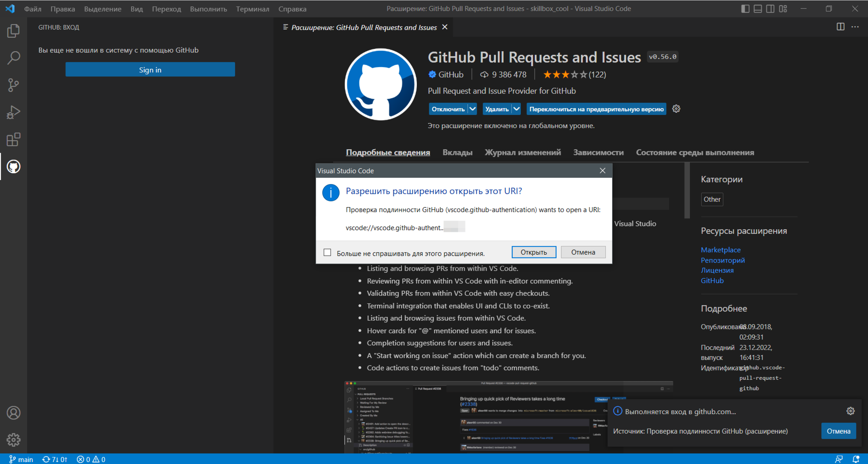Image resolution: width=868 pixels, height=464 pixels.
Task: Close the extension editor tab
Action: point(445,27)
